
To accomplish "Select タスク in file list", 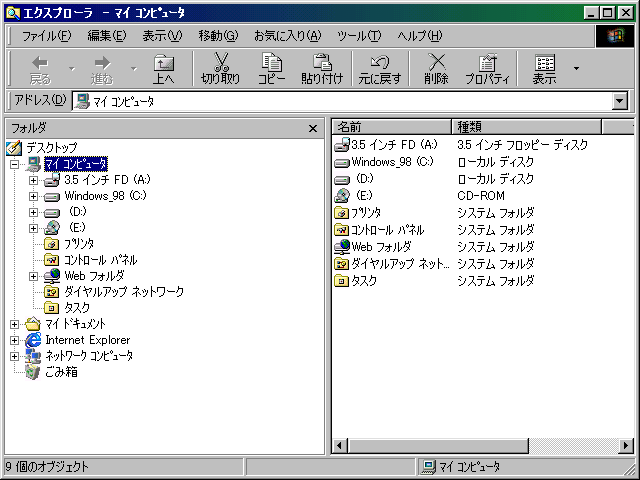I will coord(364,281).
